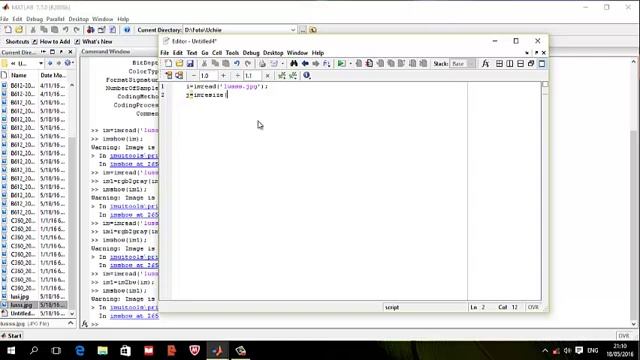Split editor panes left and right
640x360 pixels.
[510, 64]
